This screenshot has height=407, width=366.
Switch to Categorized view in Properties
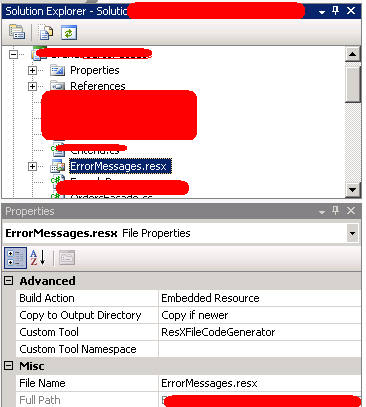point(15,258)
